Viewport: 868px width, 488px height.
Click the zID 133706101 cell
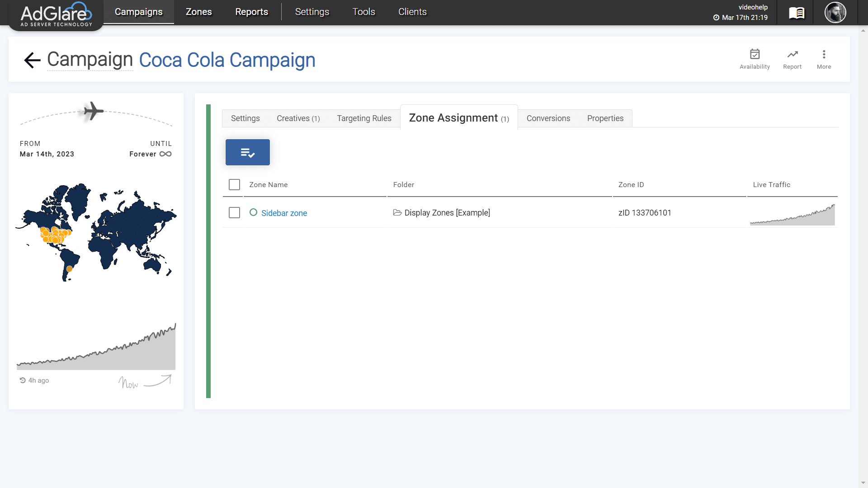tap(644, 213)
